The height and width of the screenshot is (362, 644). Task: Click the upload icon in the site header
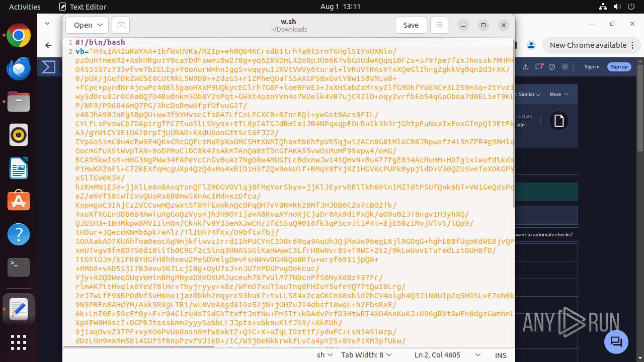tap(526, 67)
